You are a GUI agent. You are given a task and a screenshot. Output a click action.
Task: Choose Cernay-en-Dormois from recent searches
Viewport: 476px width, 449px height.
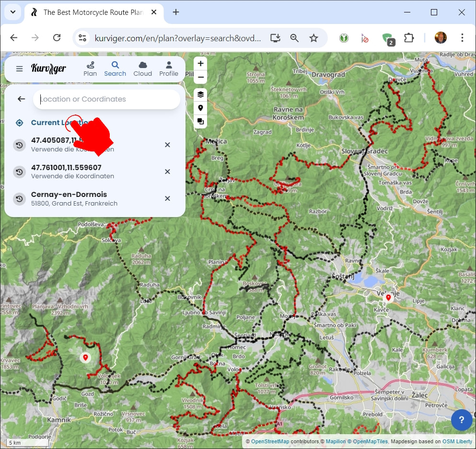tap(69, 198)
